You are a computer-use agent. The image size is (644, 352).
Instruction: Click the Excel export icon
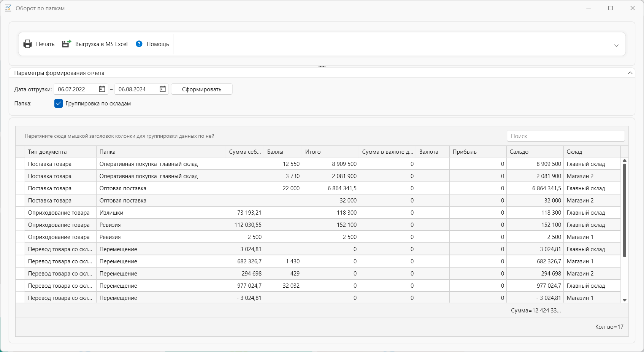coord(67,44)
